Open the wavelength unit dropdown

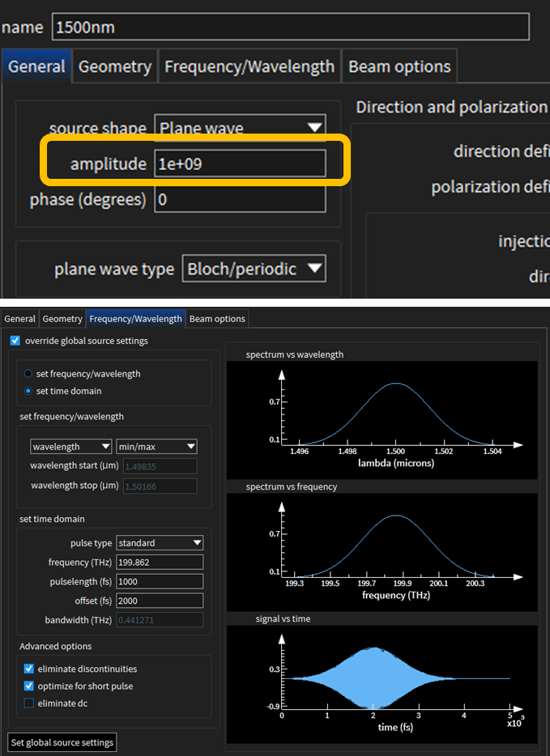71,446
